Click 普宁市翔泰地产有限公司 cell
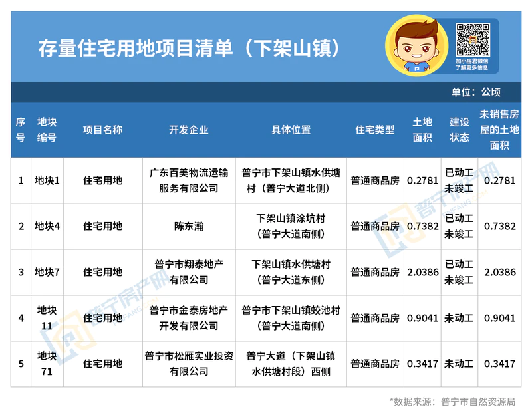Image resolution: width=532 pixels, height=417 pixels. click(x=189, y=272)
